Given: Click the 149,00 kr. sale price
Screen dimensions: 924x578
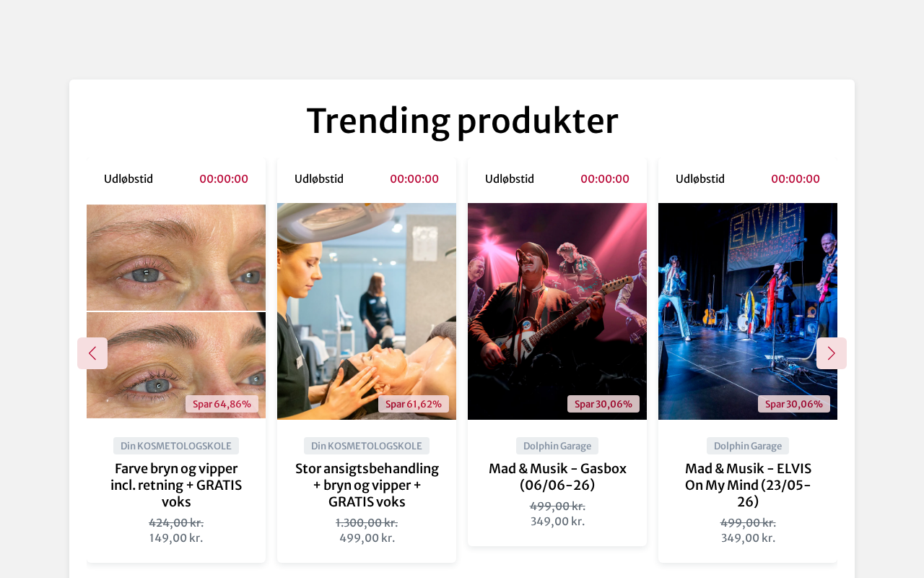Looking at the screenshot, I should pyautogui.click(x=176, y=538).
